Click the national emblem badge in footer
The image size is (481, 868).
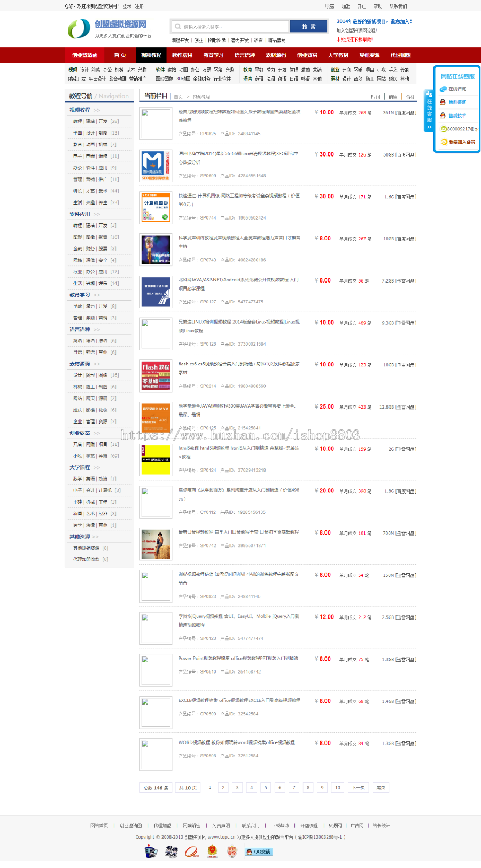pos(212,851)
